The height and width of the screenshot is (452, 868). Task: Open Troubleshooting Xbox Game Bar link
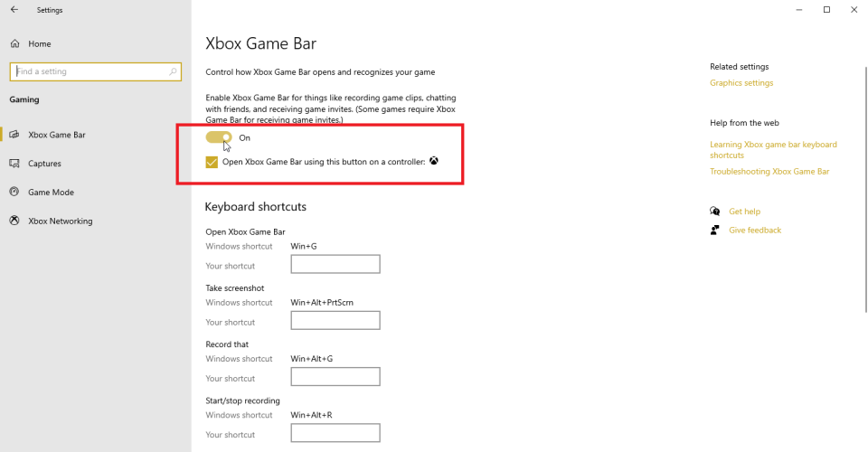pyautogui.click(x=769, y=172)
